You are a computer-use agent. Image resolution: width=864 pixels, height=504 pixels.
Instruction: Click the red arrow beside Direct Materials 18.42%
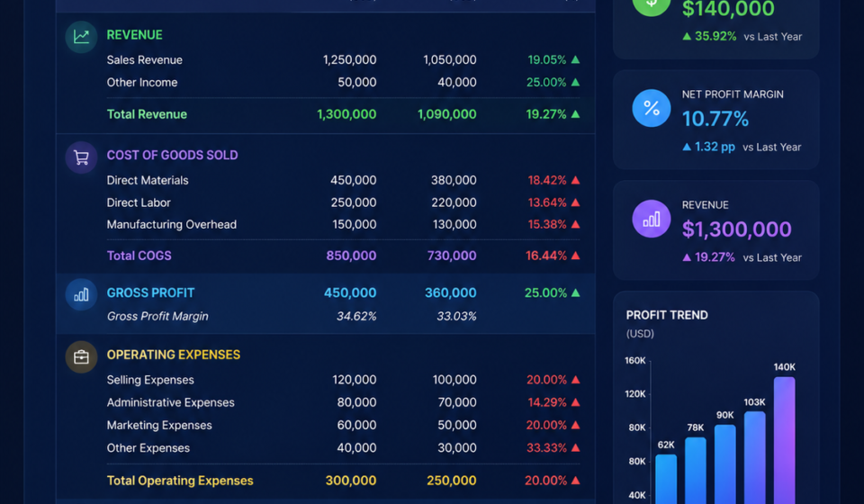575,180
